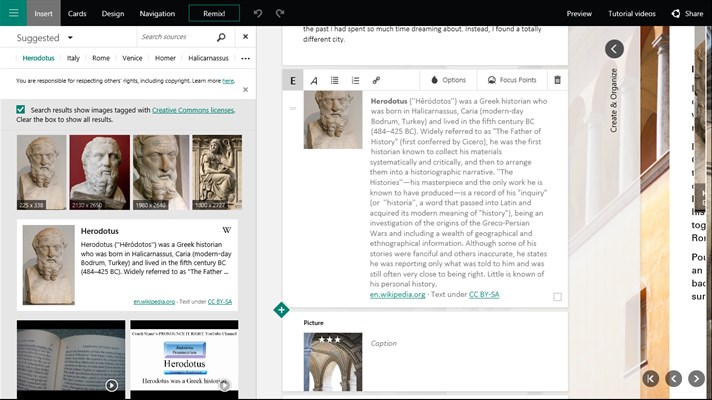
Task: Add a new card with plus icon
Action: pos(281,310)
